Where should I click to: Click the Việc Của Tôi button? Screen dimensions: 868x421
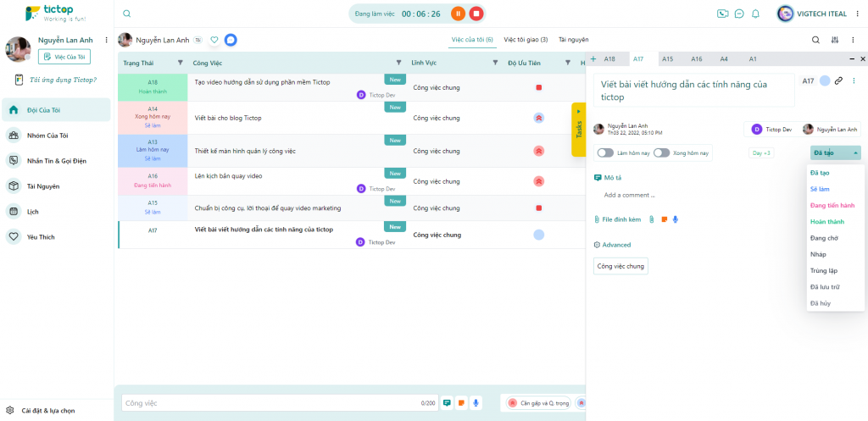(x=64, y=57)
